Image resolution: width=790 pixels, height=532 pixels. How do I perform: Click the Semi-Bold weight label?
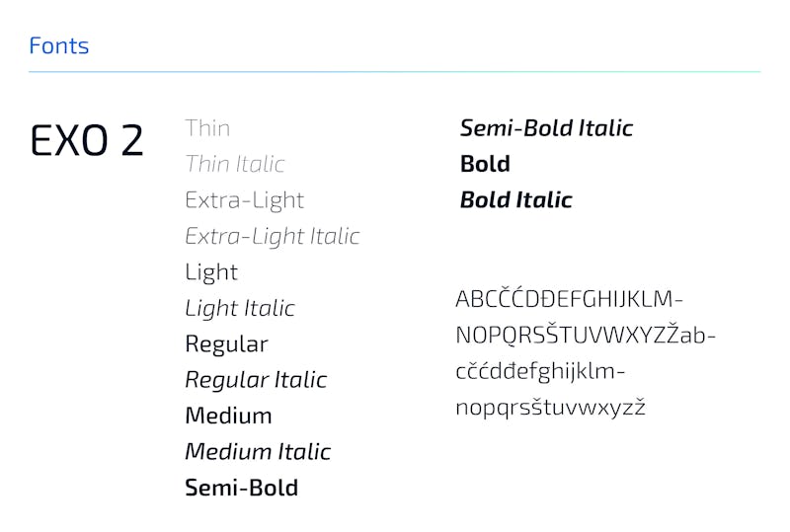tap(241, 488)
